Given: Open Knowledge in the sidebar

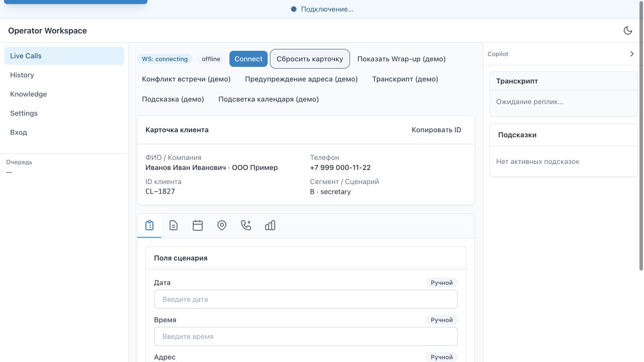Looking at the screenshot, I should (64, 94).
